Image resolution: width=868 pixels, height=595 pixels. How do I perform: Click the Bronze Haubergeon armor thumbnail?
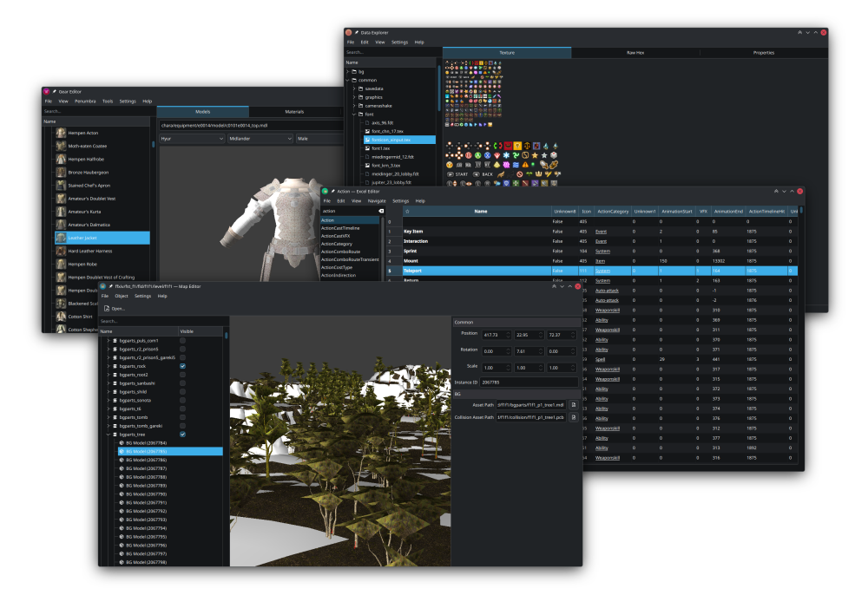pyautogui.click(x=61, y=172)
